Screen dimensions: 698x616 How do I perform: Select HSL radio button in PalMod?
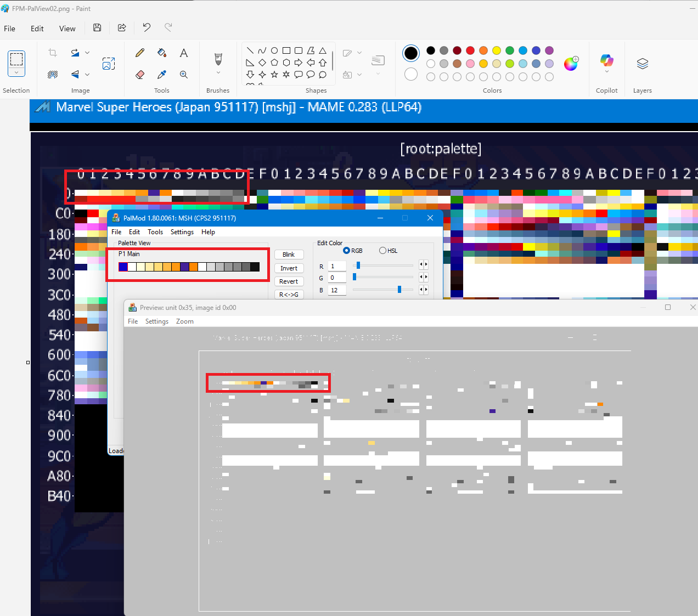[383, 251]
